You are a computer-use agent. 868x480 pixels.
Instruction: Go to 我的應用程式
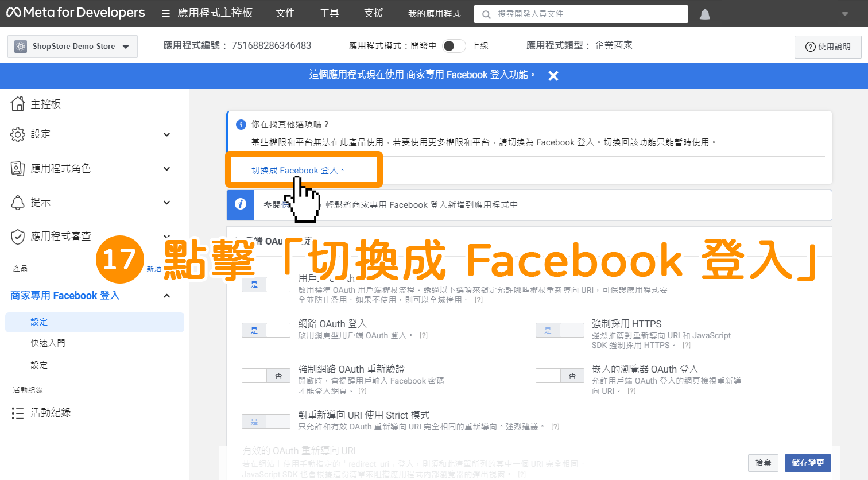coord(434,13)
